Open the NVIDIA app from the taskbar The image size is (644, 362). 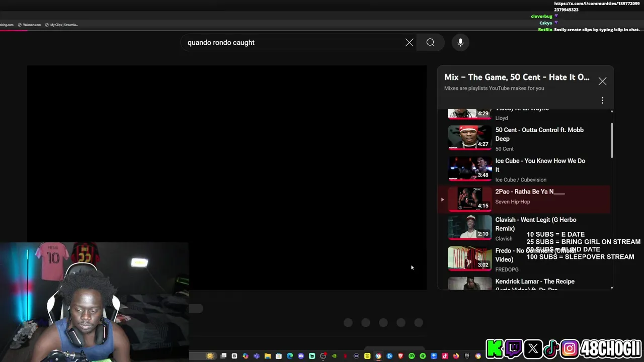click(x=334, y=356)
